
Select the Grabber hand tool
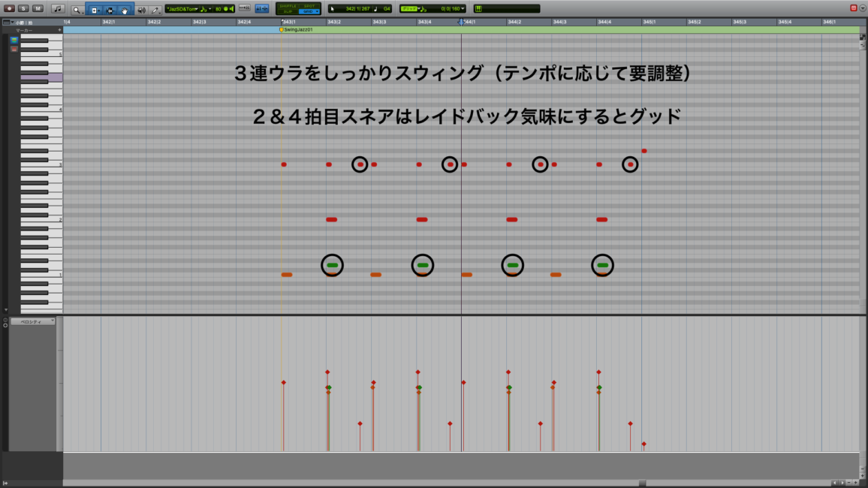125,10
